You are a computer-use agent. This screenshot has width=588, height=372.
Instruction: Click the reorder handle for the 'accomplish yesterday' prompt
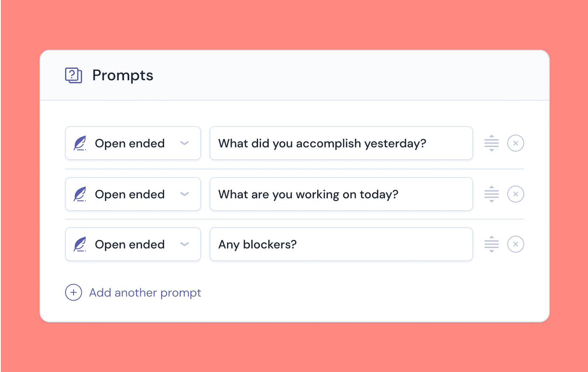pos(491,143)
